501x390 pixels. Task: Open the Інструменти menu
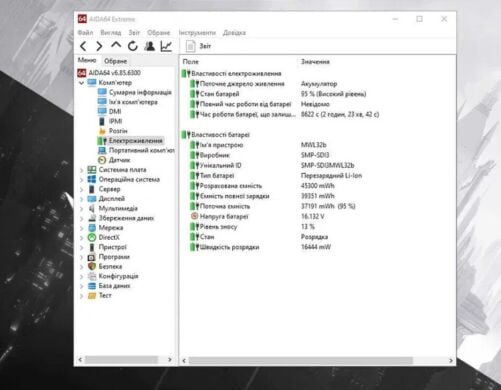[197, 33]
